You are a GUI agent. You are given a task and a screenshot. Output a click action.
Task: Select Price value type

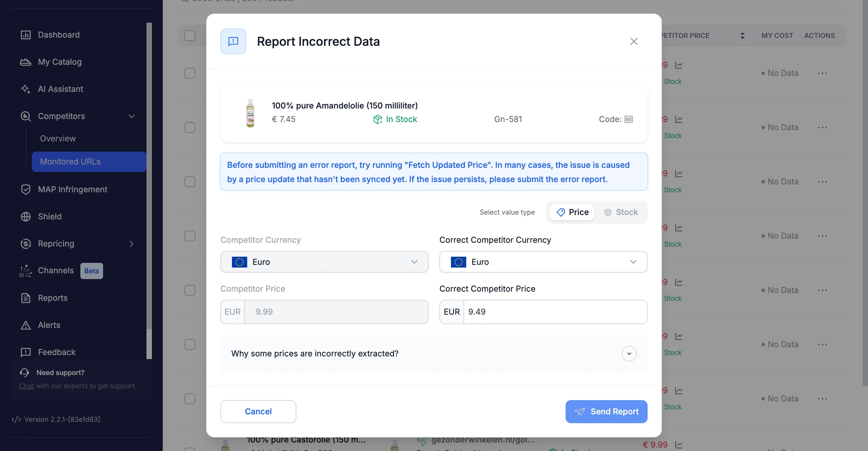[572, 212]
